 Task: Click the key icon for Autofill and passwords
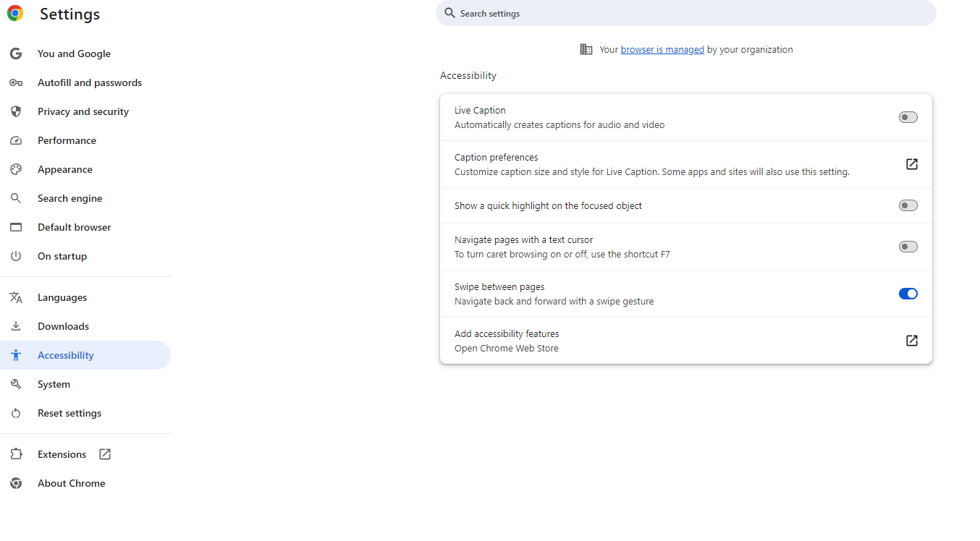pyautogui.click(x=16, y=82)
